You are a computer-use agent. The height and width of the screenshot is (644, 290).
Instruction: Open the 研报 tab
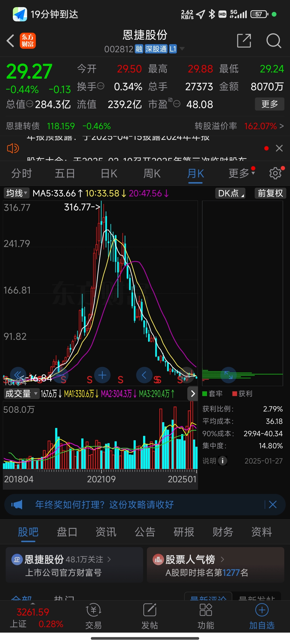point(184,532)
